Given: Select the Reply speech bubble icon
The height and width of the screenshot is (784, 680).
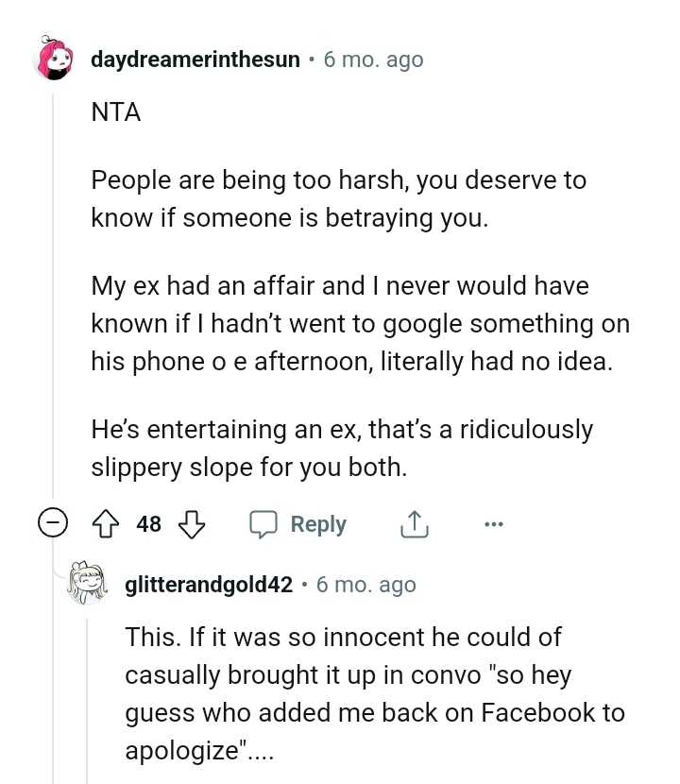Looking at the screenshot, I should pyautogui.click(x=265, y=523).
